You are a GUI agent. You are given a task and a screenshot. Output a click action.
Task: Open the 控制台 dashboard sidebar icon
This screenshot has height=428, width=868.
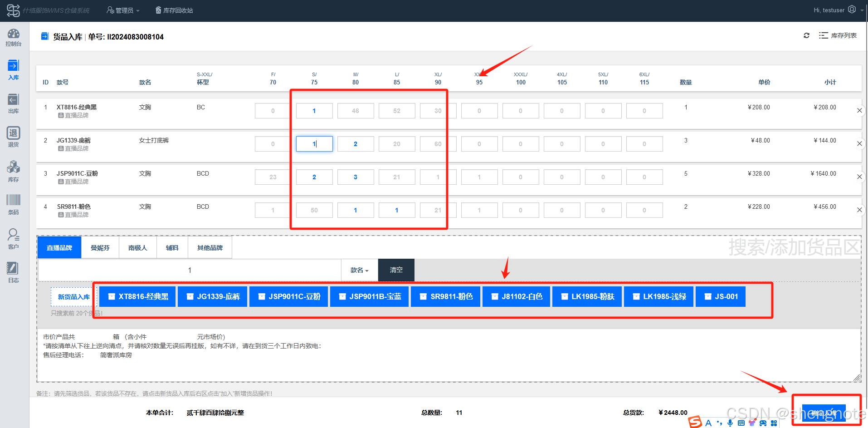point(14,37)
